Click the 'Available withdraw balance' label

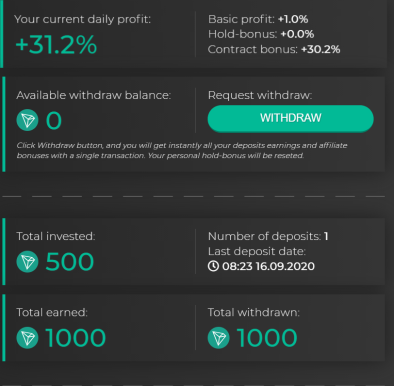click(x=94, y=95)
